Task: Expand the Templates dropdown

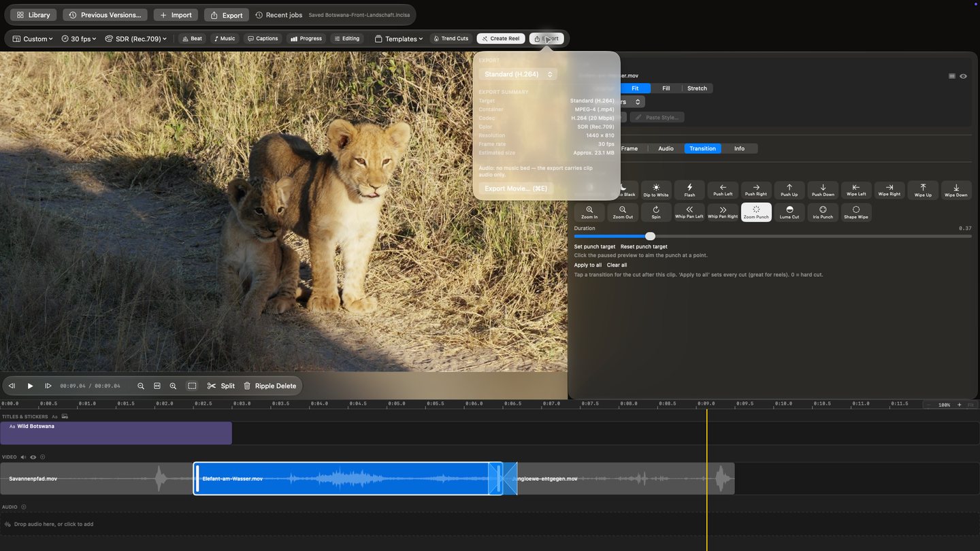Action: tap(399, 39)
